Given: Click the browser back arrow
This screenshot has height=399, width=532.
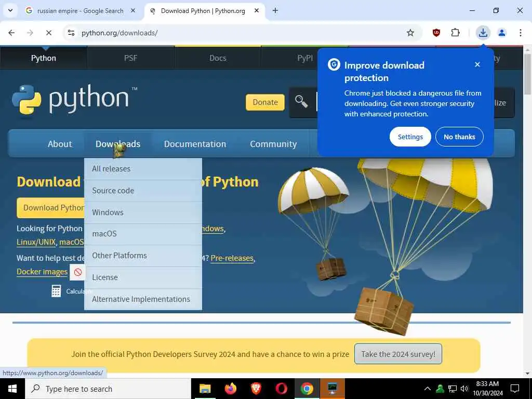Looking at the screenshot, I should tap(11, 33).
